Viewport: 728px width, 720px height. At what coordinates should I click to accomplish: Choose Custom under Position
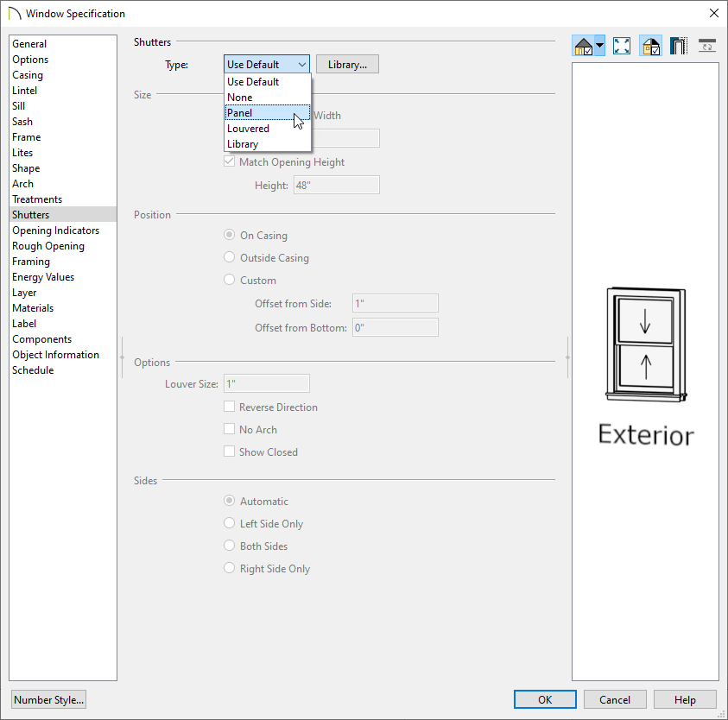229,280
